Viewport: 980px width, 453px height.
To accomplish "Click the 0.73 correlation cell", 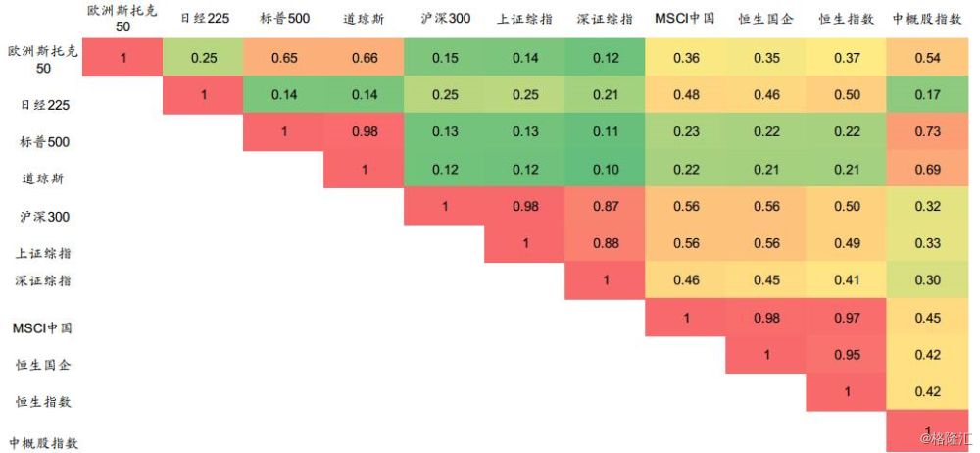I will pos(926,132).
